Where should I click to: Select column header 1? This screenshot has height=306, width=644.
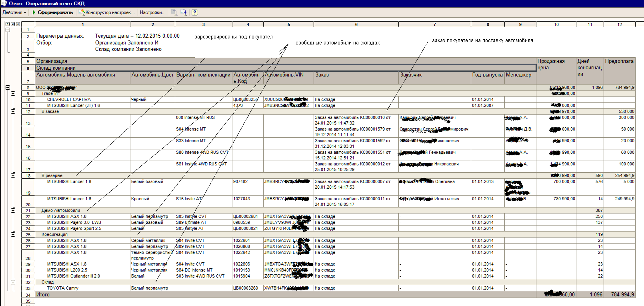[83, 24]
